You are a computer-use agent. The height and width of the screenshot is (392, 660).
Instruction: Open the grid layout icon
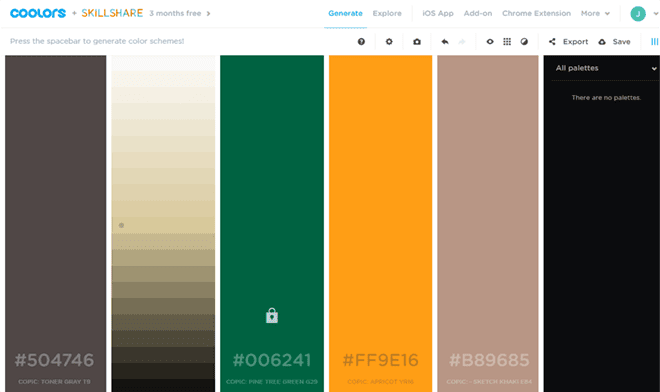pyautogui.click(x=507, y=41)
